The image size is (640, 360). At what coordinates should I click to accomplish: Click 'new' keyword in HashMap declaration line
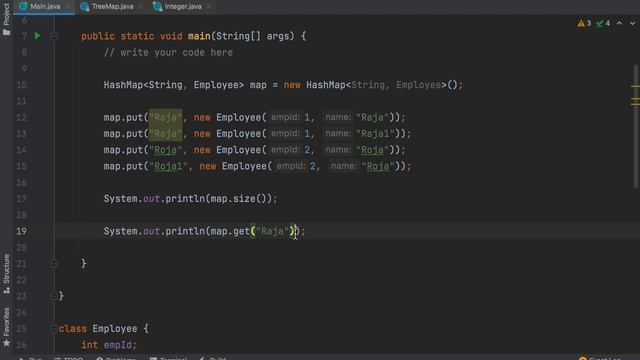point(292,85)
